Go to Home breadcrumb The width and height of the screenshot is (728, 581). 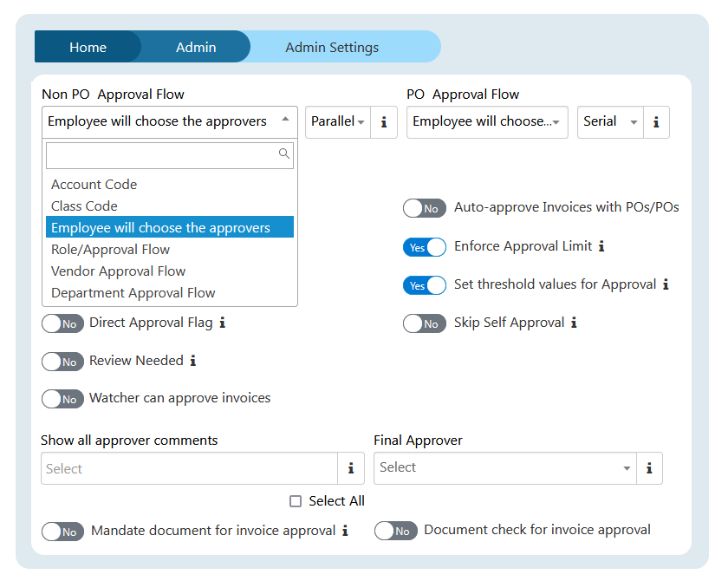88,47
